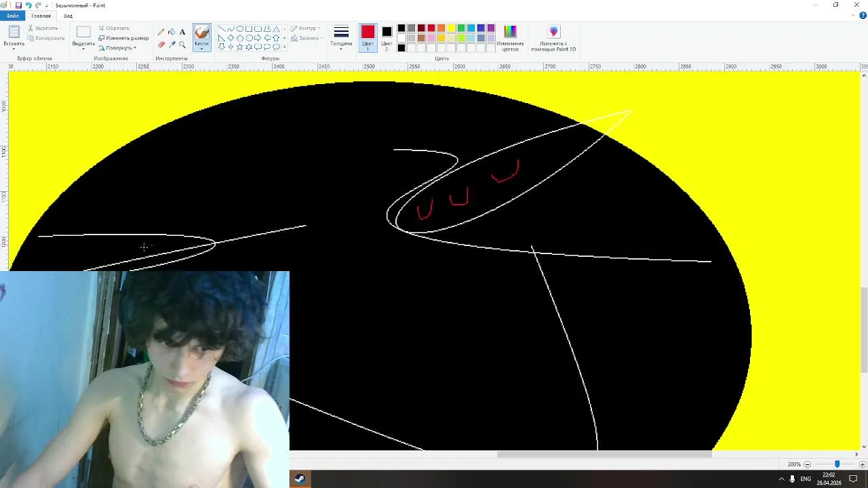Image resolution: width=868 pixels, height=488 pixels.
Task: Click the Вырезать cut button
Action: 43,28
